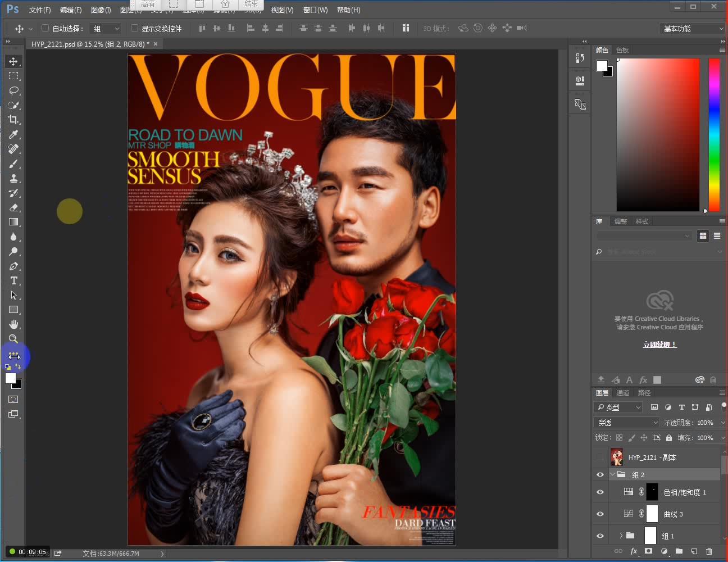728x562 pixels.
Task: Select the Rectangle shape tool
Action: (13, 310)
